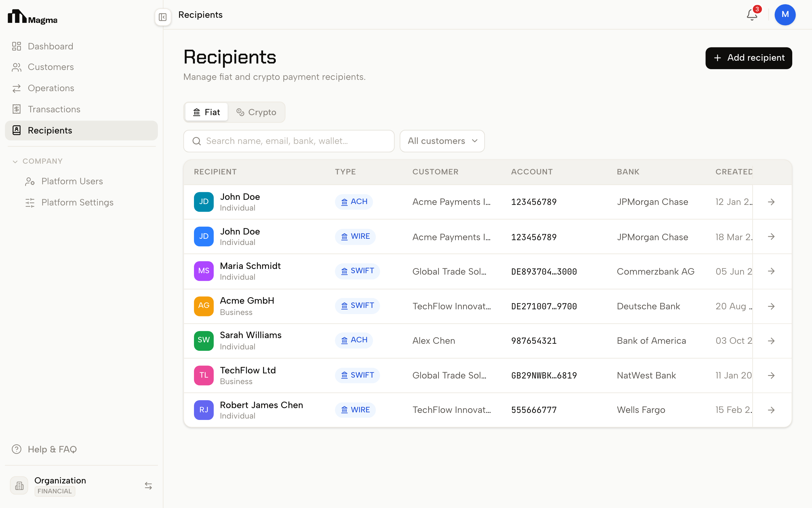Click the Magma logo

tap(32, 17)
